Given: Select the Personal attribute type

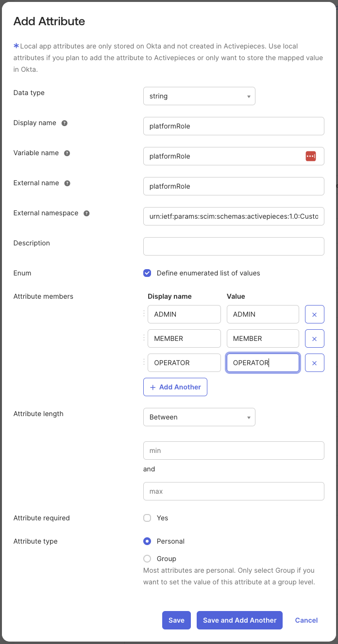Looking at the screenshot, I should tap(147, 541).
